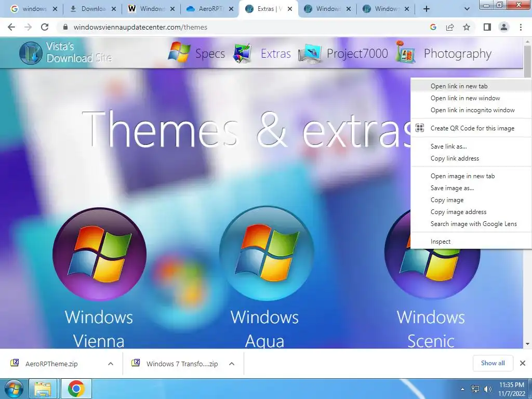Select Search image with Google Lens
The width and height of the screenshot is (532, 399).
pos(471,223)
